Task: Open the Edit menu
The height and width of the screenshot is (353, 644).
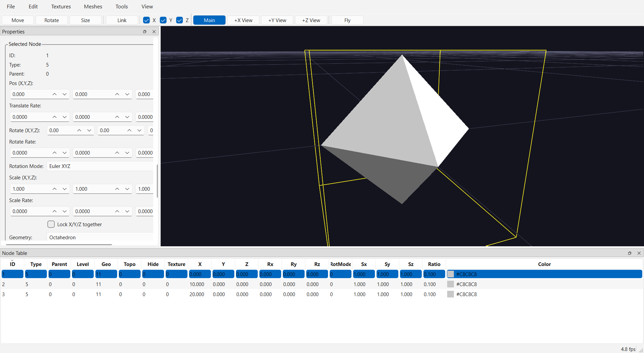Action: click(x=33, y=6)
